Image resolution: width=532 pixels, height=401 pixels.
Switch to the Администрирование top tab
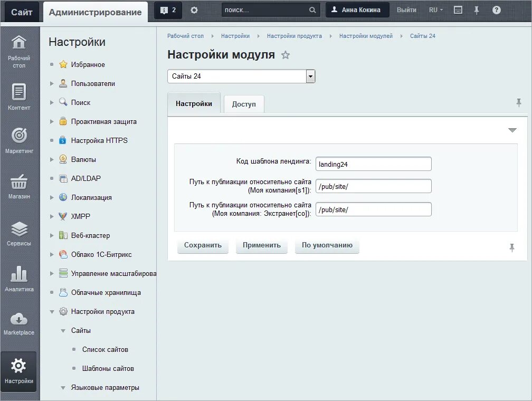tap(96, 12)
